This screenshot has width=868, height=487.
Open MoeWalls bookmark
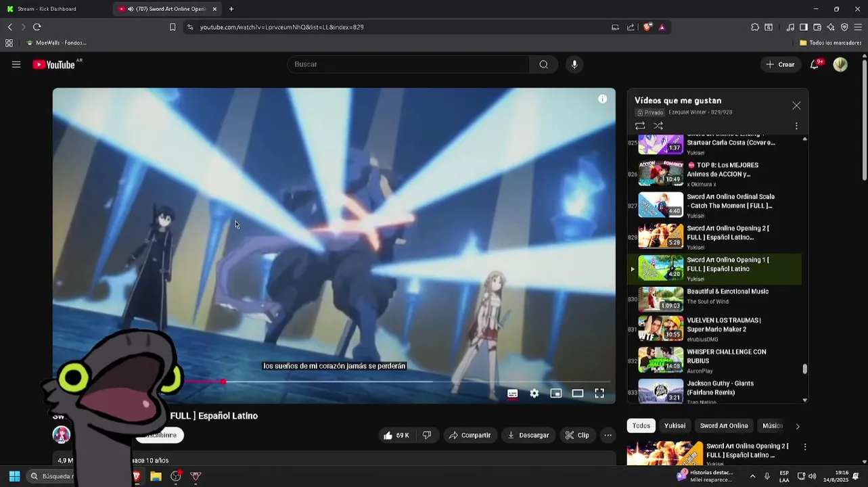coord(56,43)
